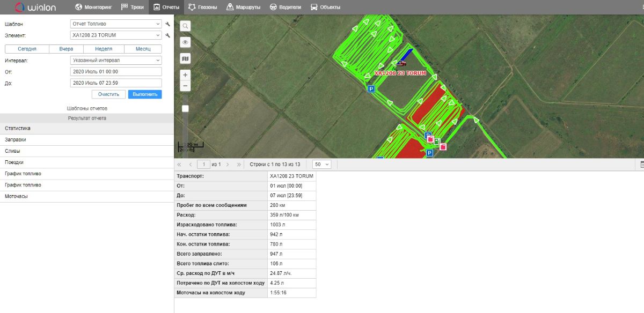Expand the Интервал dropdown
644x313 pixels.
point(116,61)
